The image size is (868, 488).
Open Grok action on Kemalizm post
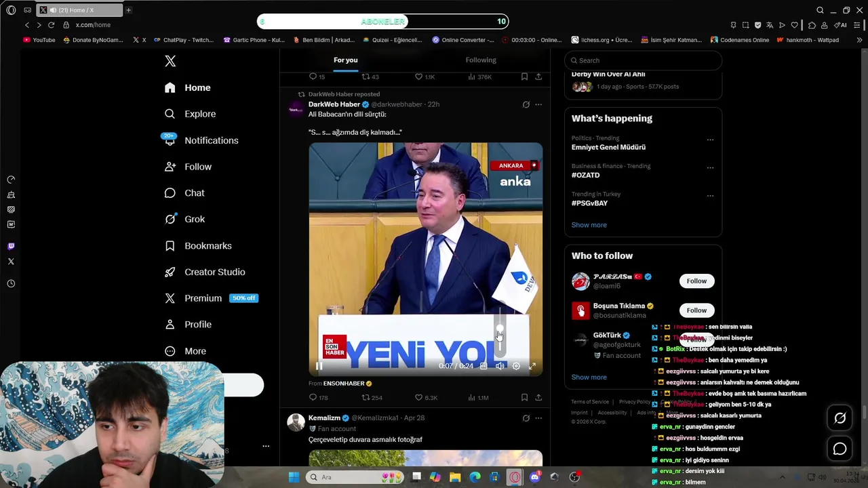tap(526, 418)
